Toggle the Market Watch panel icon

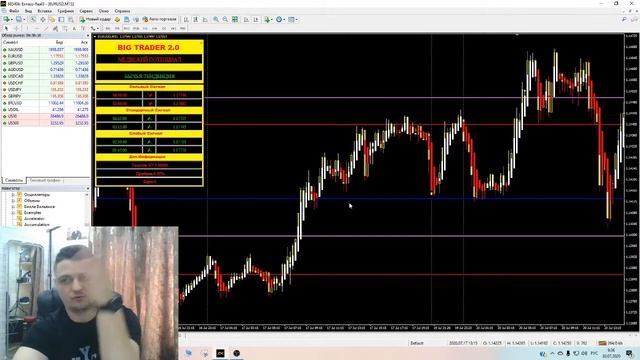33,19
